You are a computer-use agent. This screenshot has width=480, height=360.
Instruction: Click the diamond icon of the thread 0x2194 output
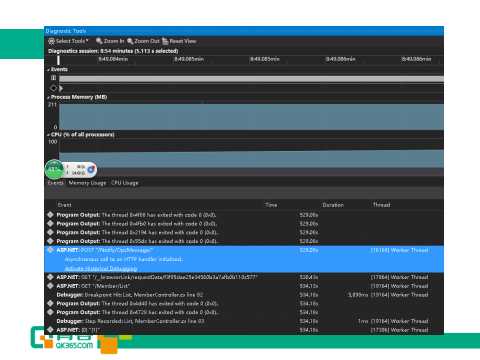pos(50,232)
